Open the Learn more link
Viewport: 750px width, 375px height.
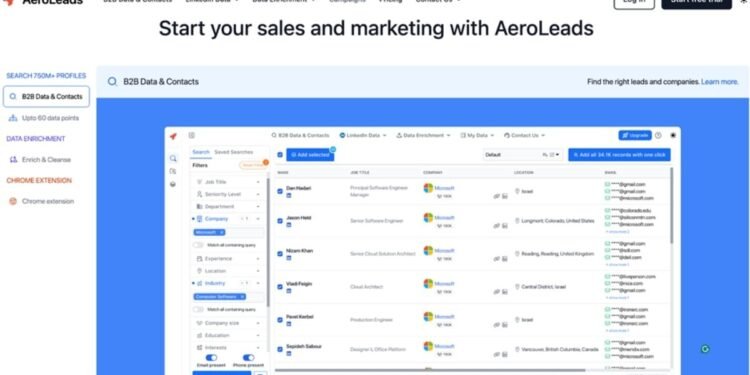tap(720, 82)
